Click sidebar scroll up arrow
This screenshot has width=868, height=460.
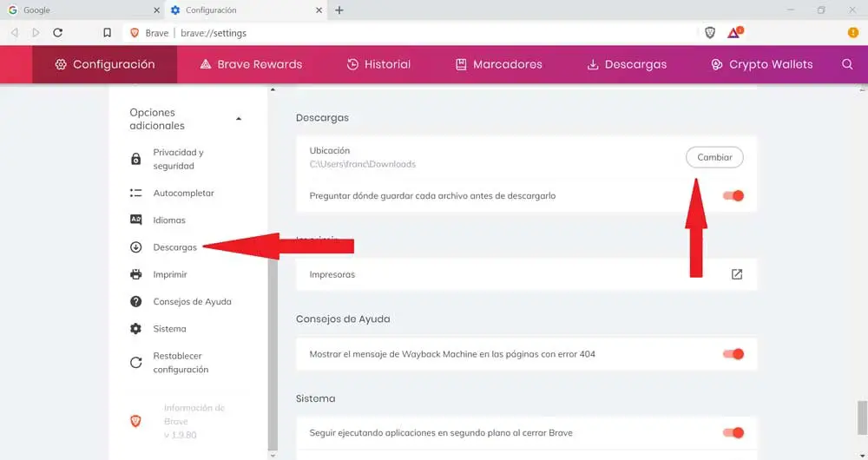(273, 89)
